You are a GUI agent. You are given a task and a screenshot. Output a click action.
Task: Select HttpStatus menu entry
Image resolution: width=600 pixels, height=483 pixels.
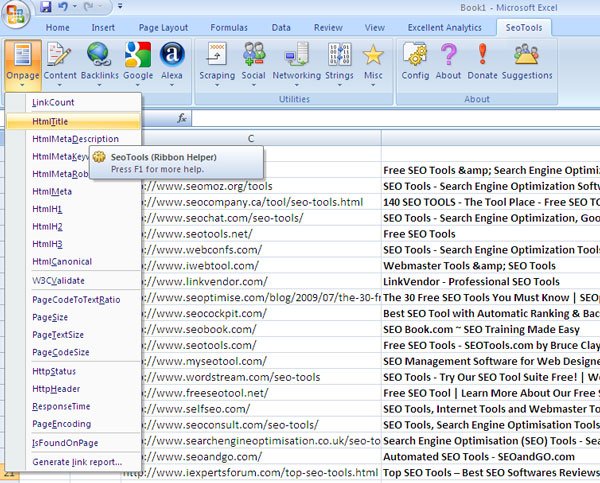tap(73, 371)
